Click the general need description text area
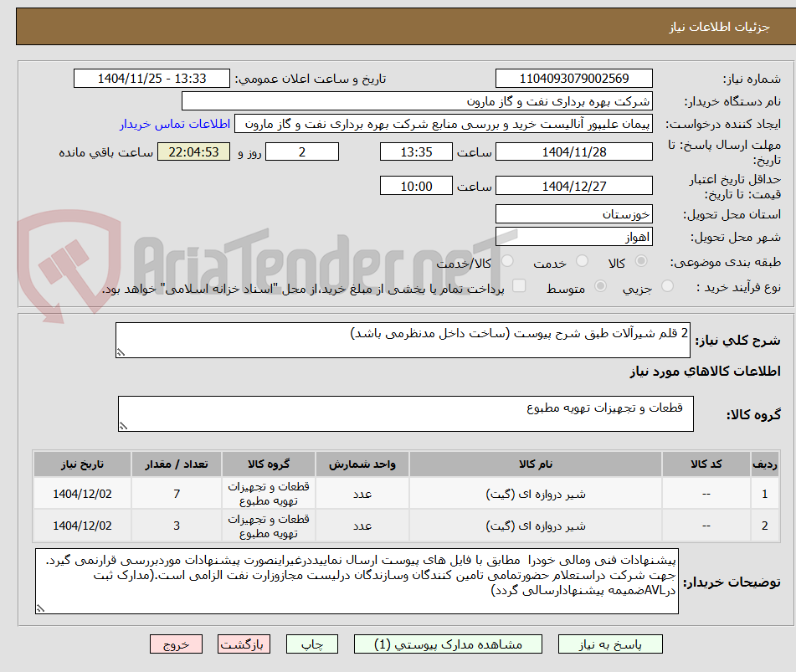Image resolution: width=796 pixels, height=672 pixels. click(403, 340)
